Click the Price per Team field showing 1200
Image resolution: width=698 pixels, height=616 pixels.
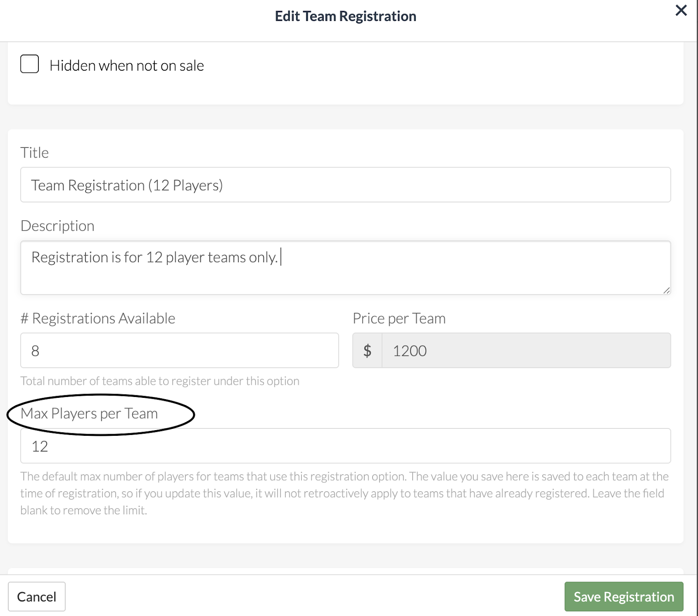click(x=526, y=350)
